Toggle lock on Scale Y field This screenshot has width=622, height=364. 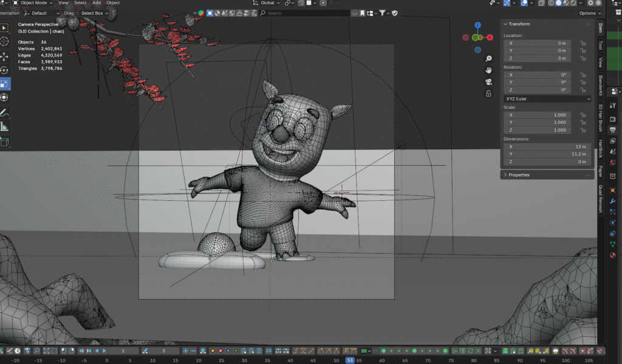[x=583, y=123]
